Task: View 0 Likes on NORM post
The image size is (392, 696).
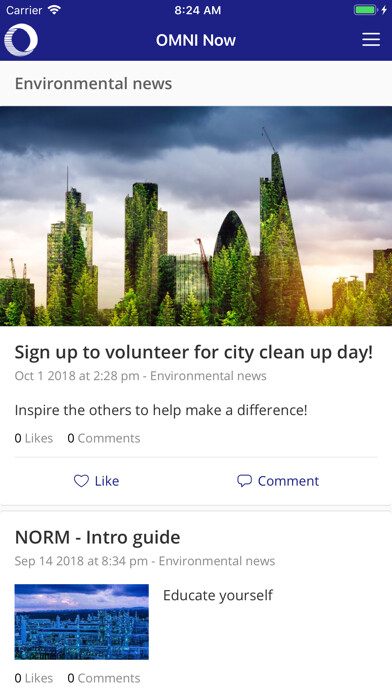Action: tap(34, 678)
